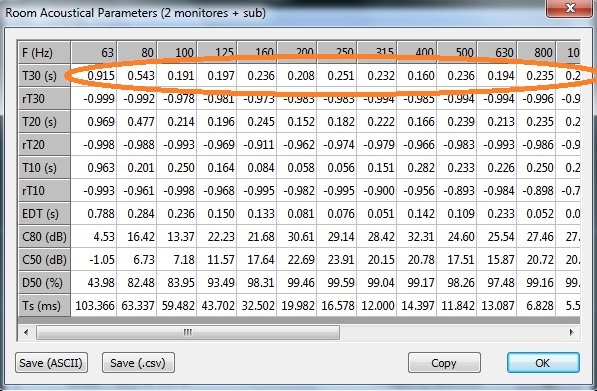Select T30 cell value 0.160
Viewport: 597px width, 391px height.
417,75
